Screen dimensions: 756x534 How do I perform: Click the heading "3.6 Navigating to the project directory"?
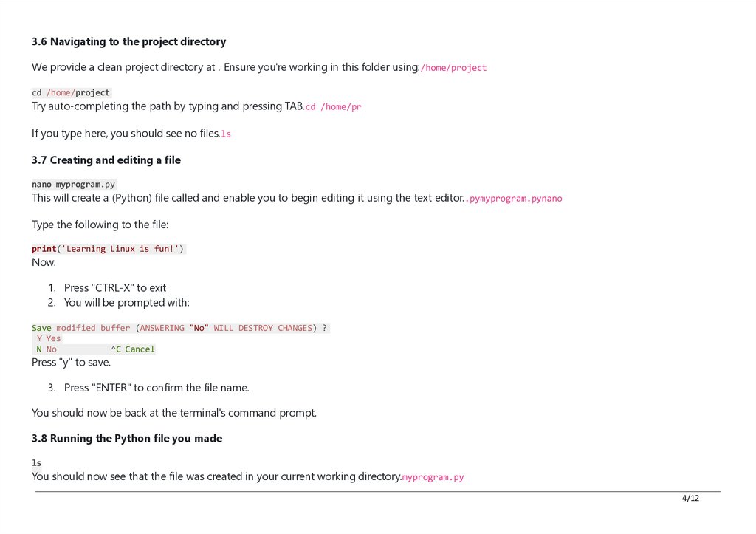(x=128, y=41)
